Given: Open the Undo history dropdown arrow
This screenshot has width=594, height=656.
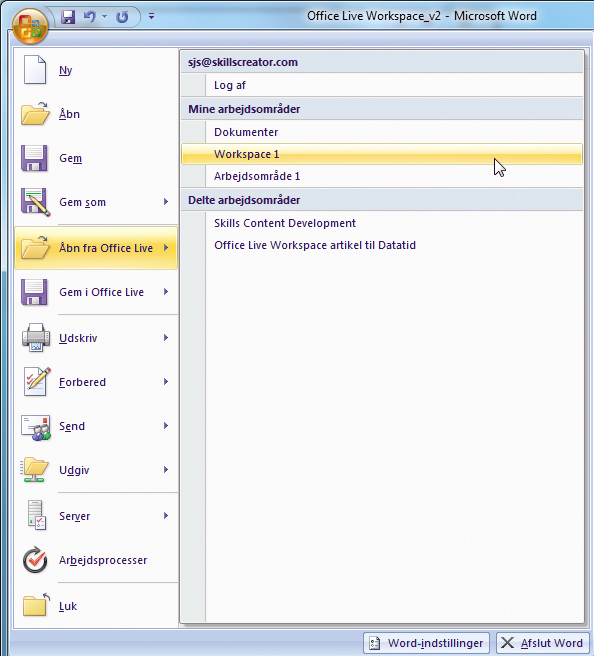Looking at the screenshot, I should (105, 16).
